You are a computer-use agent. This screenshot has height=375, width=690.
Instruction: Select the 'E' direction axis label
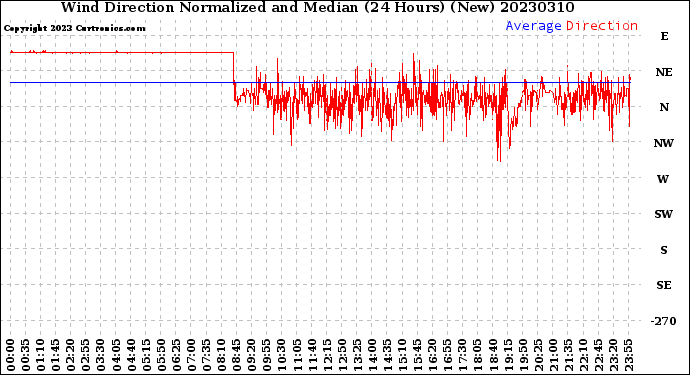(x=664, y=36)
